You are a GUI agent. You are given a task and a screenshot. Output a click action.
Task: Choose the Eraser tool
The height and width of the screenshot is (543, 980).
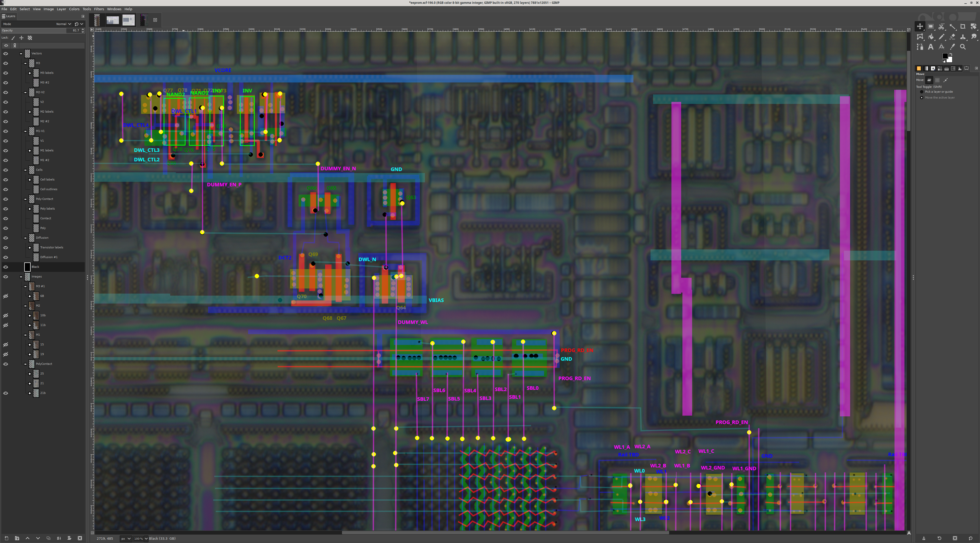(x=952, y=37)
